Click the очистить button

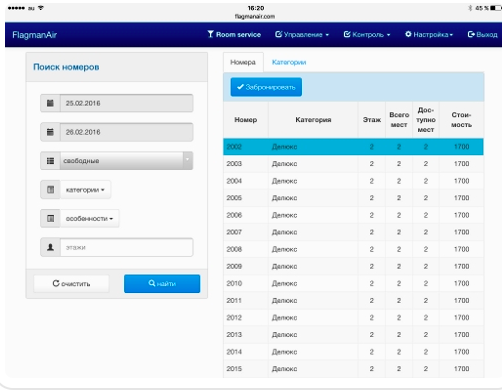[71, 284]
